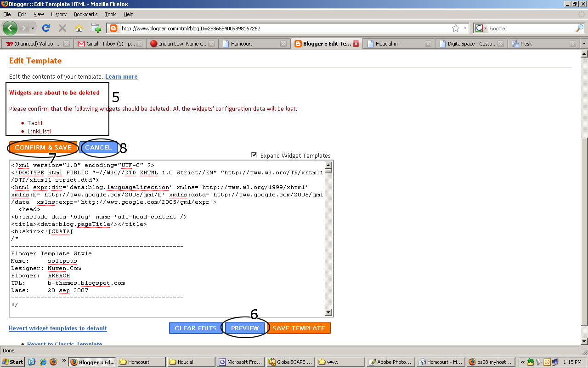Open the Learn more link

click(x=121, y=76)
